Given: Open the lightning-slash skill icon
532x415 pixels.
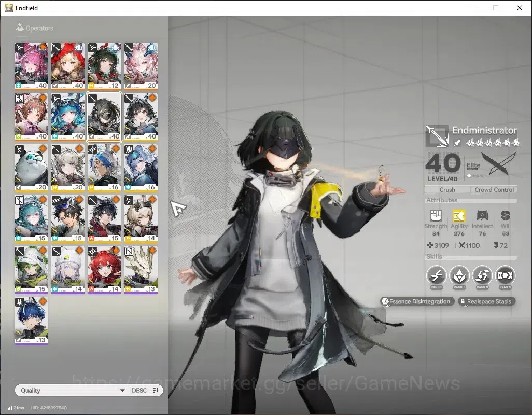Looking at the screenshot, I should (x=436, y=275).
